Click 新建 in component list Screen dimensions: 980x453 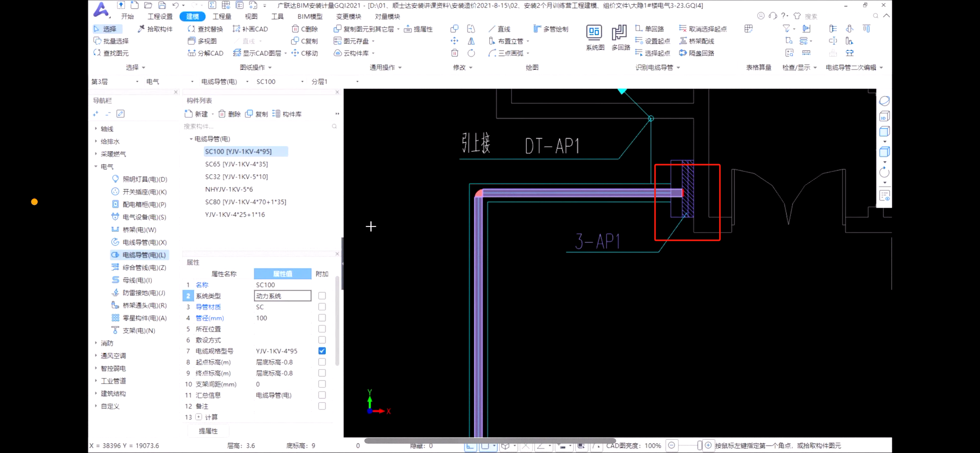click(x=196, y=114)
